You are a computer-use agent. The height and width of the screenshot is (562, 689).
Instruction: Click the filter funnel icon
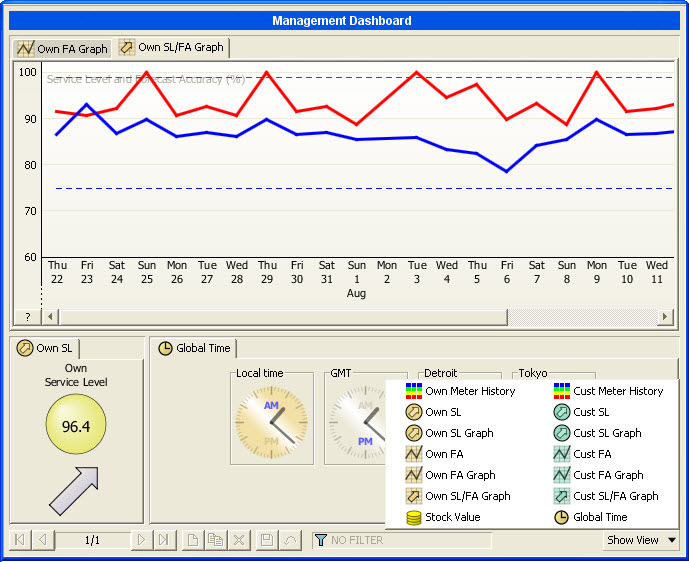click(321, 540)
